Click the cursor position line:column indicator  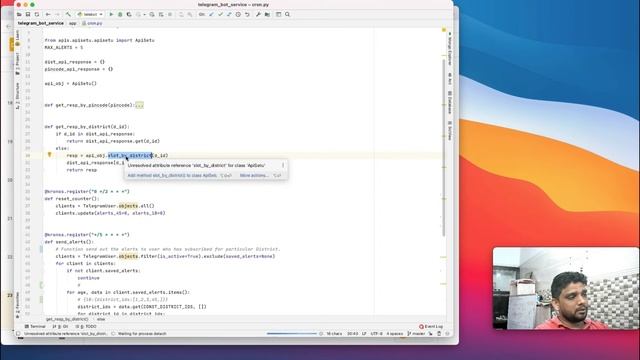click(x=352, y=334)
